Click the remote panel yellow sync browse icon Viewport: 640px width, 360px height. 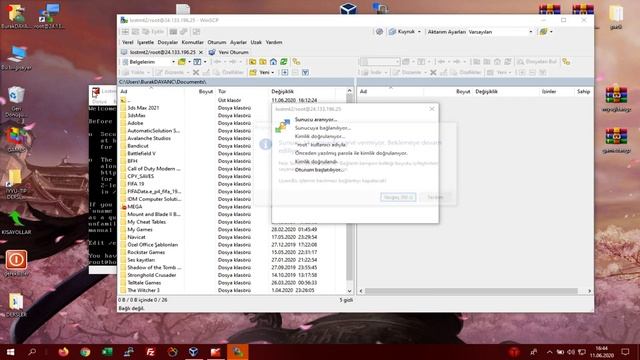pyautogui.click(x=566, y=62)
